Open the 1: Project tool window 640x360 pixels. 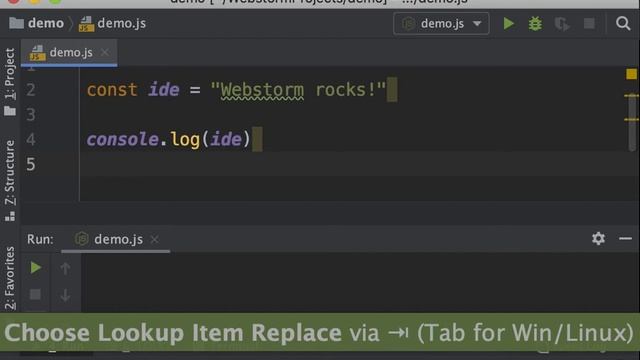coord(10,82)
